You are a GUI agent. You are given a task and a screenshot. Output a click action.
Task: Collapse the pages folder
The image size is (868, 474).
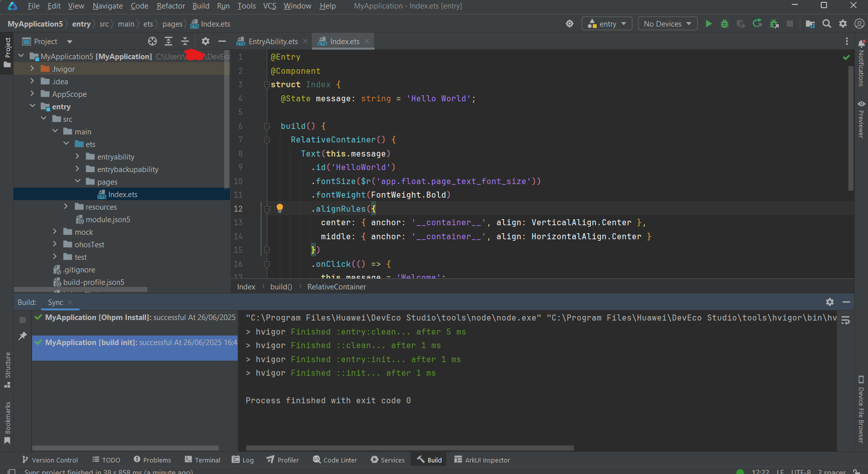[x=77, y=182]
